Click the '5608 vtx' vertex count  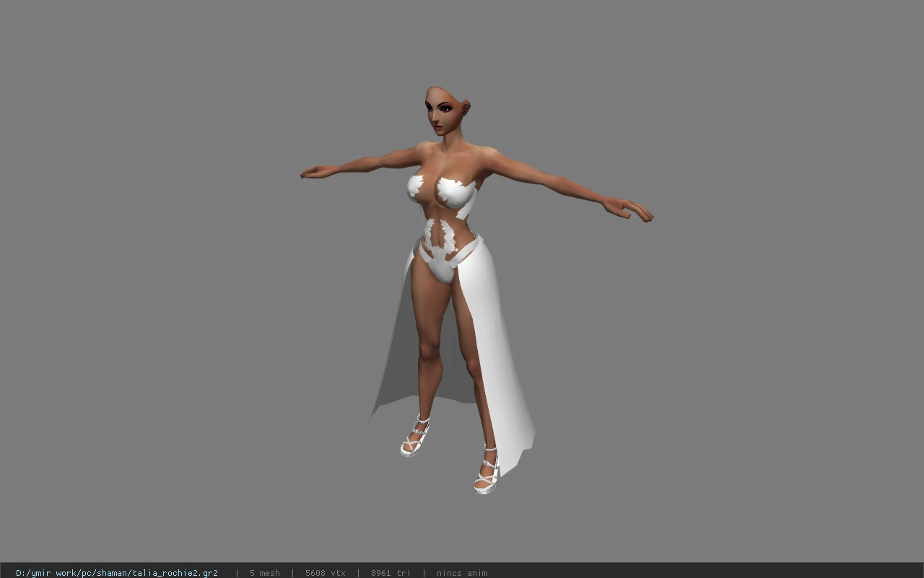coord(326,573)
